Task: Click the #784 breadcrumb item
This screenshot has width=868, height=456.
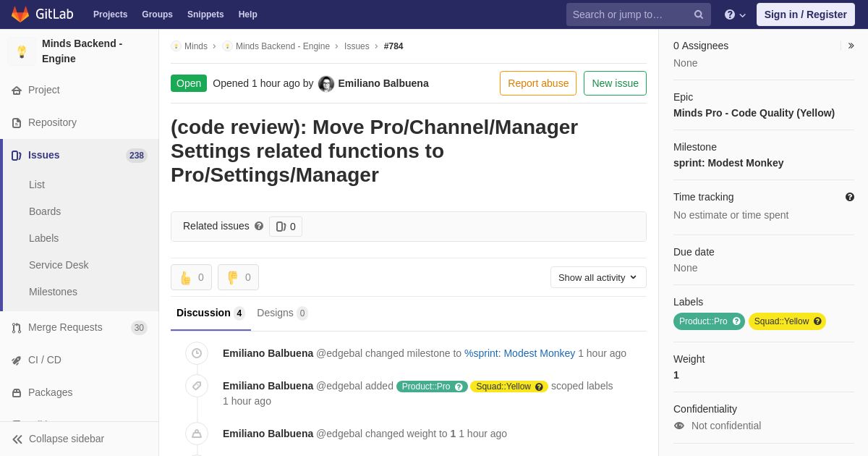Action: coord(393,46)
